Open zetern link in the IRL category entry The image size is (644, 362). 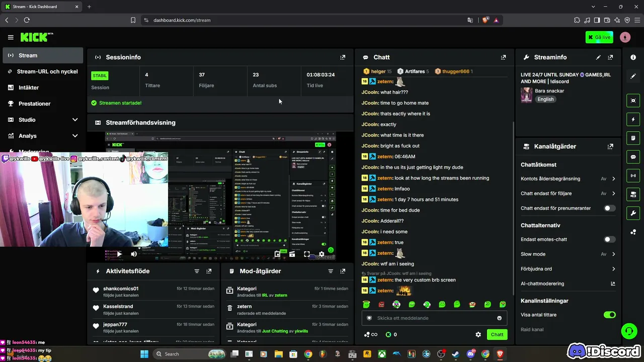click(x=280, y=296)
